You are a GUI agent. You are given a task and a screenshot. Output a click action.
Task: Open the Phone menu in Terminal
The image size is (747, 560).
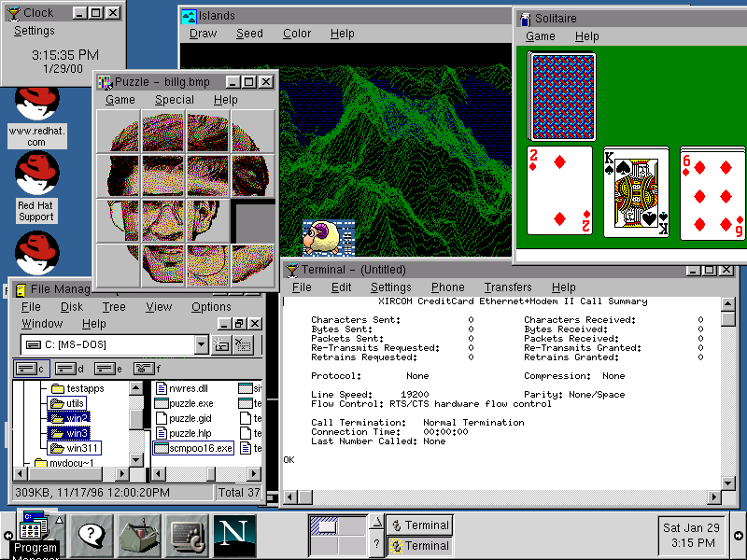tap(448, 287)
